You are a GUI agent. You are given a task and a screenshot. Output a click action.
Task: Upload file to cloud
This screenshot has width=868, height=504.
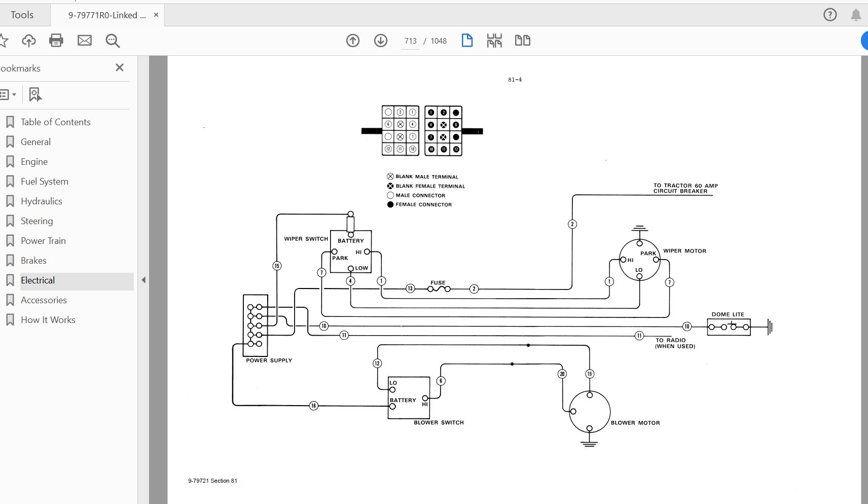(29, 41)
